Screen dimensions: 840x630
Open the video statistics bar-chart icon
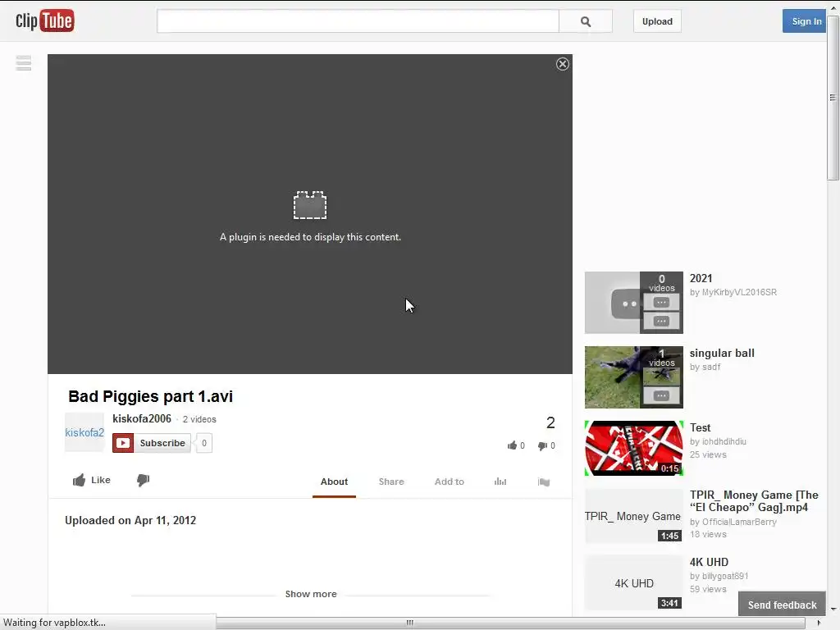click(500, 482)
